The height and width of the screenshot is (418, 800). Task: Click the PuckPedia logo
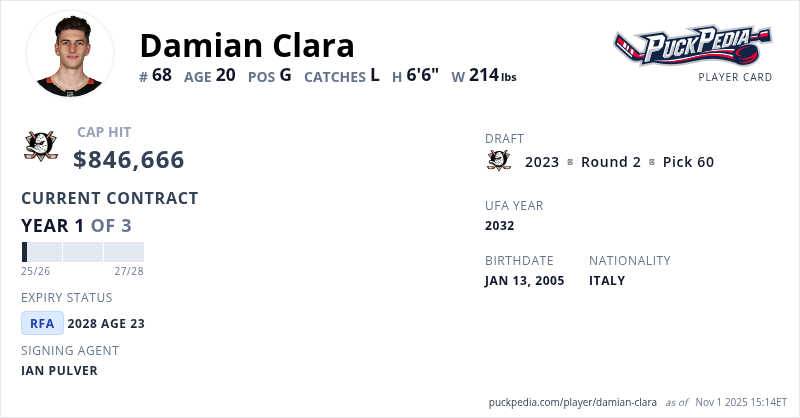[692, 46]
